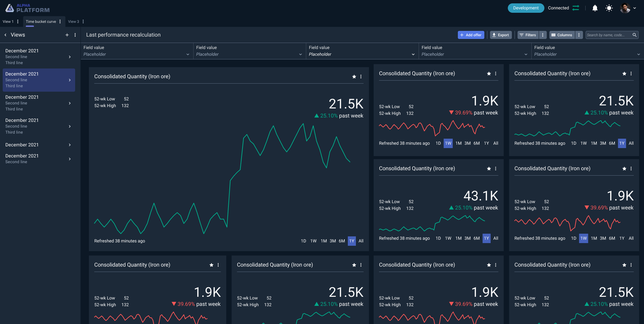This screenshot has height=324, width=644.
Task: Toggle the light/dark theme sun icon
Action: point(609,8)
